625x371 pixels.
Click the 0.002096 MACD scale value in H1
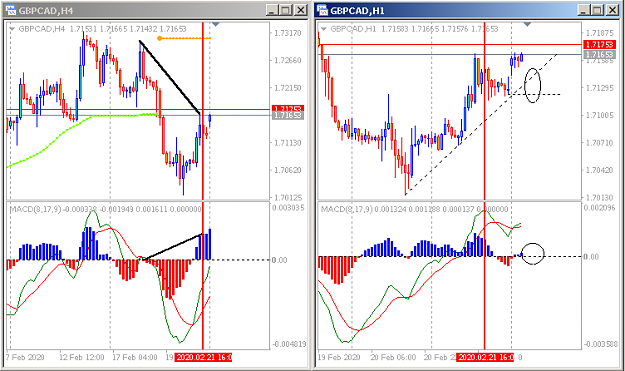600,208
